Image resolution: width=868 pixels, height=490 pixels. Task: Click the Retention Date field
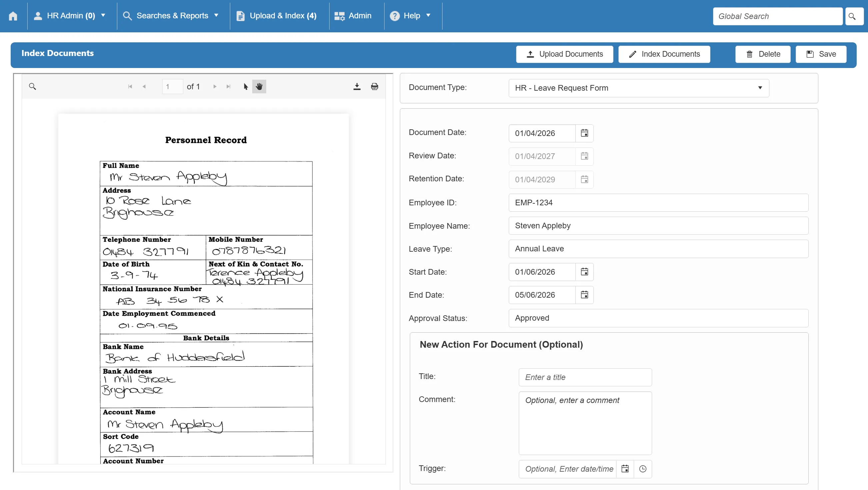tap(542, 180)
